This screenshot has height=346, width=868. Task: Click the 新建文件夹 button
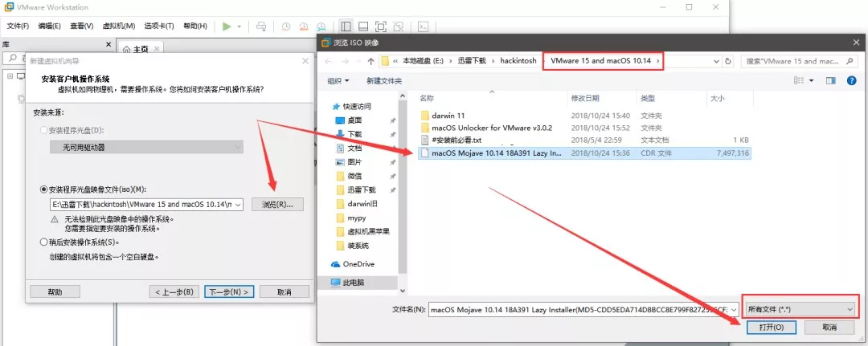coord(384,81)
